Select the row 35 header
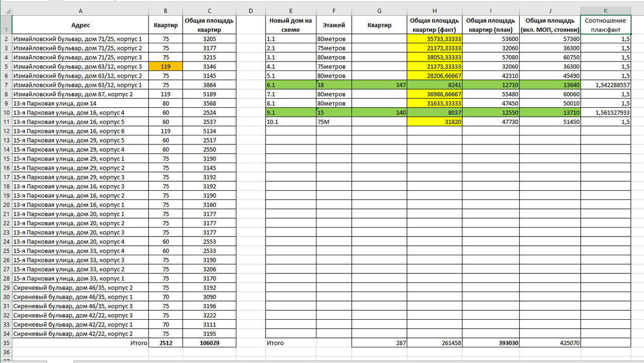644x363 pixels. (6, 343)
